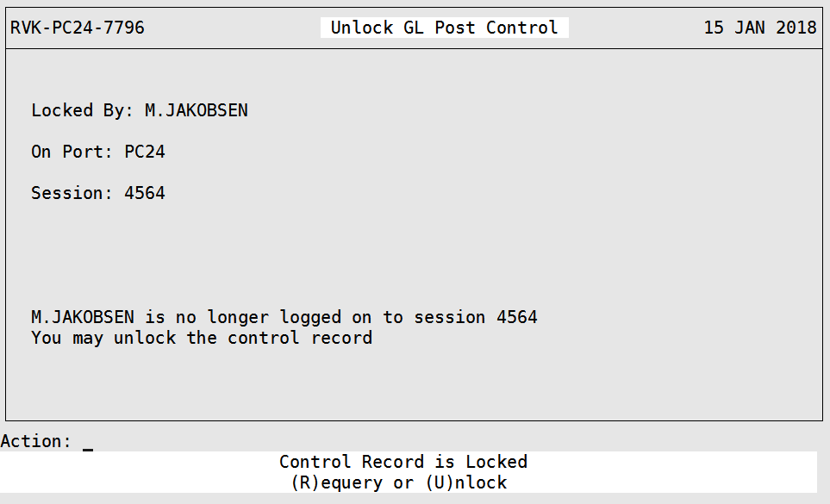This screenshot has width=830, height=504.
Task: Select the PC24 port value
Action: tap(145, 152)
